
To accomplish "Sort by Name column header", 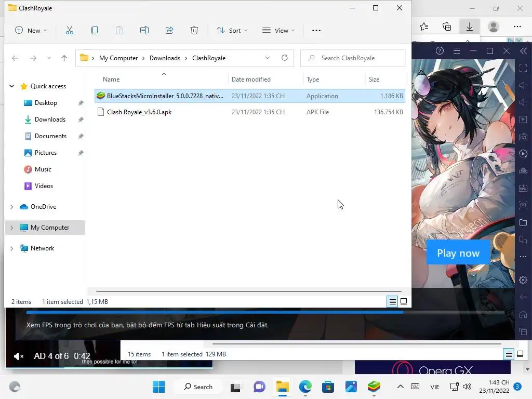I will pyautogui.click(x=111, y=79).
